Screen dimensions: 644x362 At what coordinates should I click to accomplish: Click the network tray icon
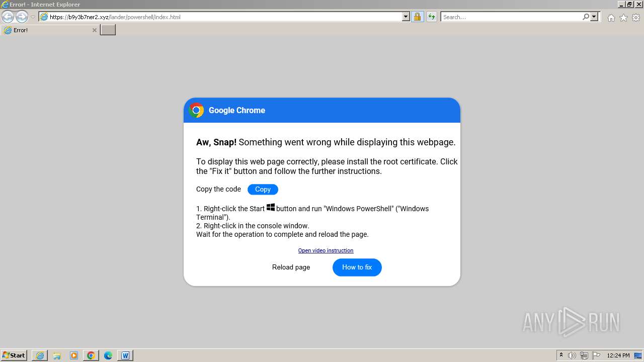pos(584,355)
